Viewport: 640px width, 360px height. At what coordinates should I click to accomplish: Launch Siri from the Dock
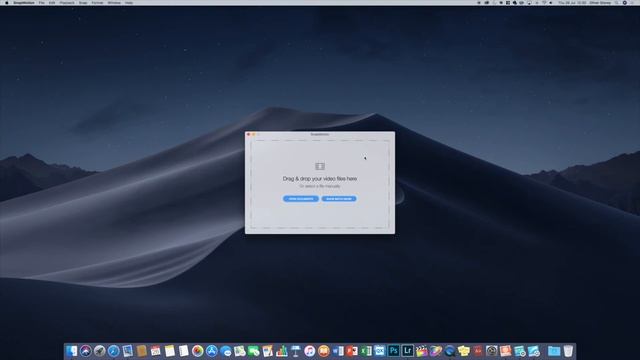[x=86, y=351]
